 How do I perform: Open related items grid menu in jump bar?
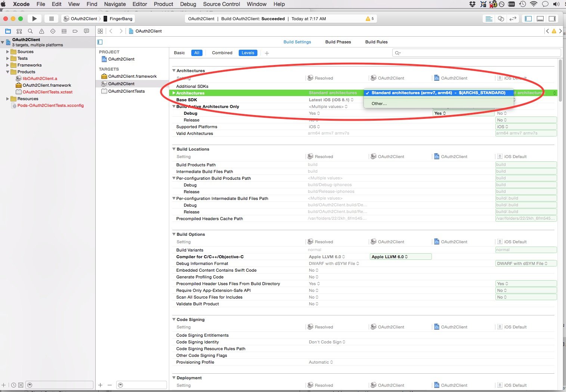point(100,31)
